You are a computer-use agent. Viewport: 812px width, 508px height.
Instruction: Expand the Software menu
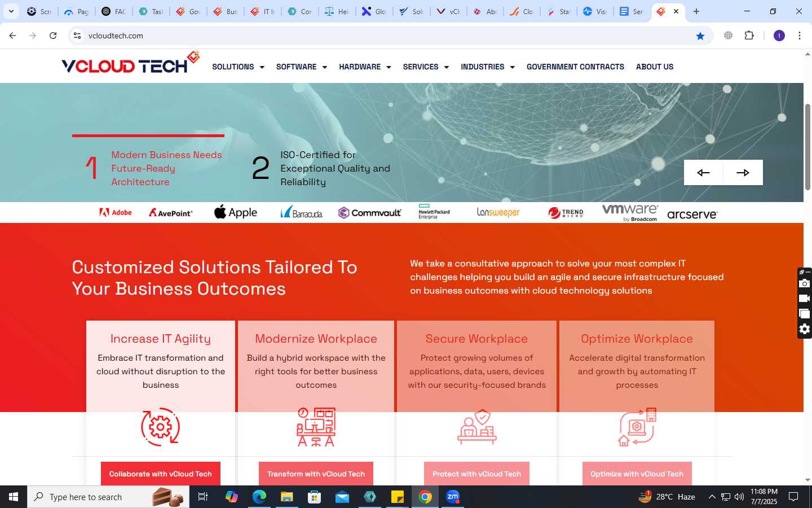[302, 67]
